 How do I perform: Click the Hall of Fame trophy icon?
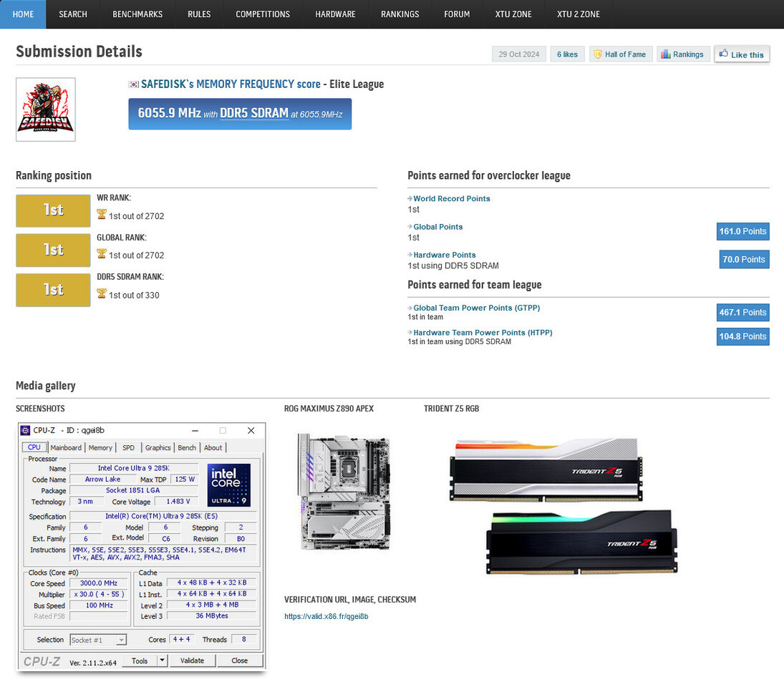[x=599, y=54]
